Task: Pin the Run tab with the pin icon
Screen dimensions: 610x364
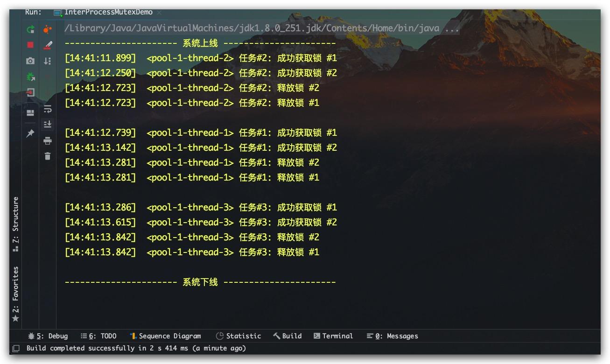Action: [x=30, y=133]
